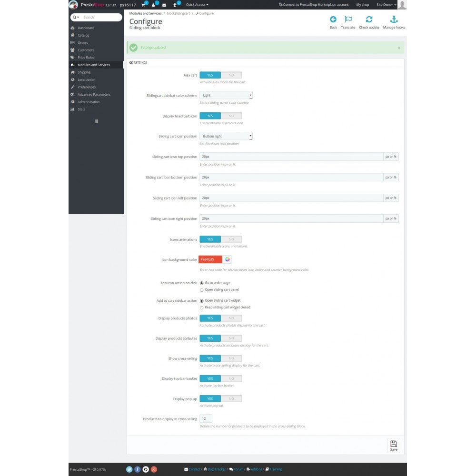Click the Icon background color red swatch field
This screenshot has width=476, height=476.
tap(210, 259)
